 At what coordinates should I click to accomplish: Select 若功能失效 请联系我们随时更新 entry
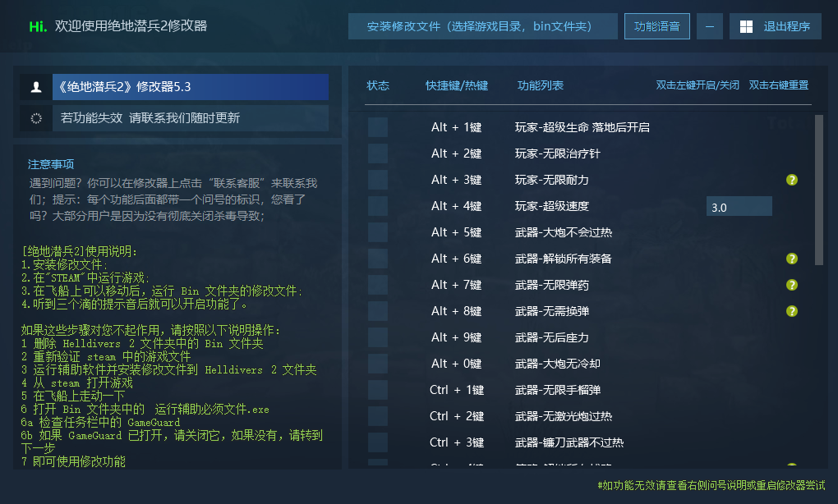(191, 118)
